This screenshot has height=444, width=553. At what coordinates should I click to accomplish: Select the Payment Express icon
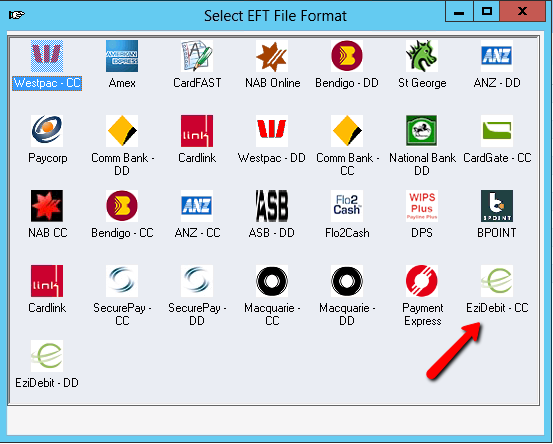[x=422, y=281]
